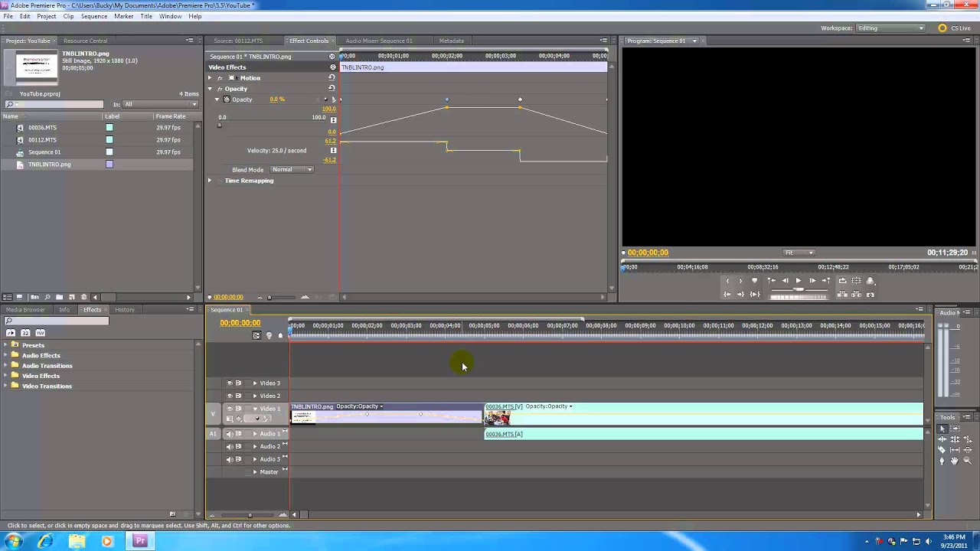980x551 pixels.
Task: Filter effects by accelerated effects icon
Action: tap(11, 333)
